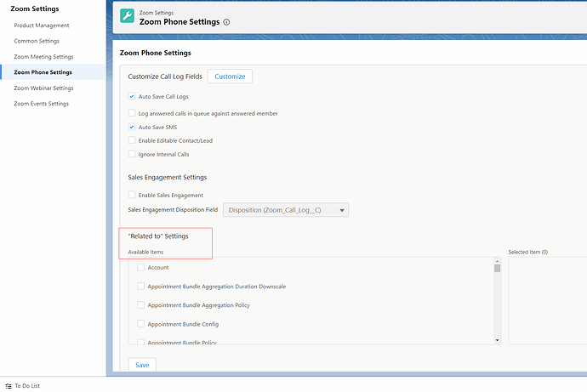Image resolution: width=587 pixels, height=392 pixels.
Task: Open Product Management settings
Action: [x=42, y=26]
